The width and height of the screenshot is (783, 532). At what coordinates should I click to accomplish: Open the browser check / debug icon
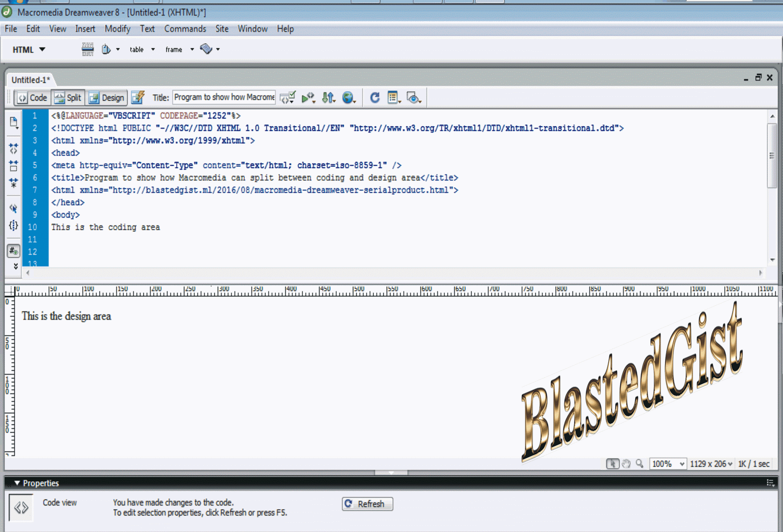click(308, 98)
